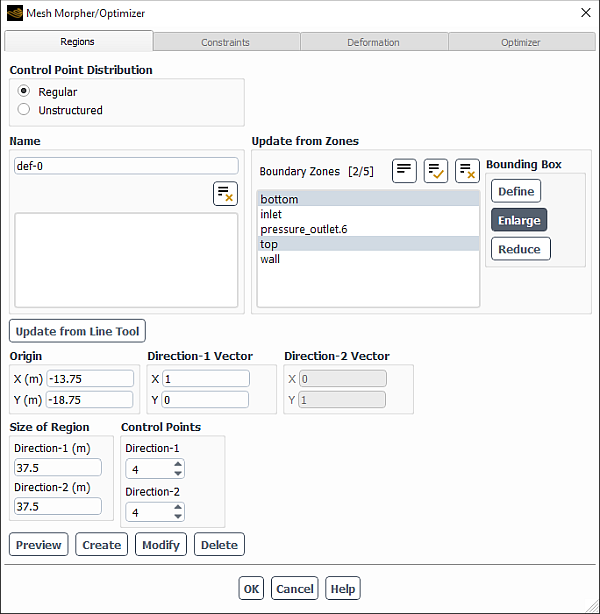Screen dimensions: 600x614
Task: Select the wall boundary zone
Action: (368, 258)
